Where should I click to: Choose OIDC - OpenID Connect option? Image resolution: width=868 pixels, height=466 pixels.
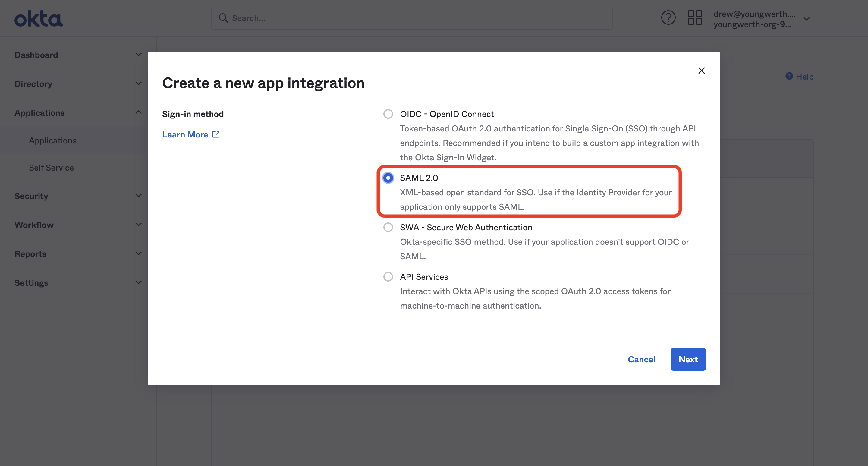(x=388, y=114)
